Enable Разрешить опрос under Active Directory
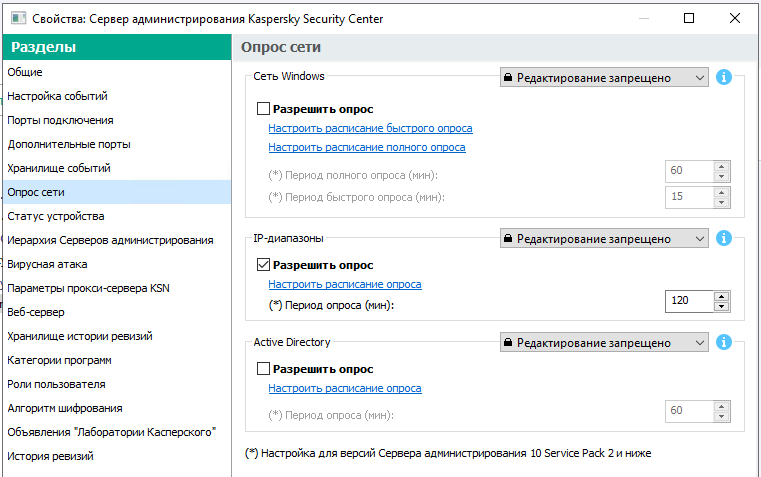 pos(263,369)
